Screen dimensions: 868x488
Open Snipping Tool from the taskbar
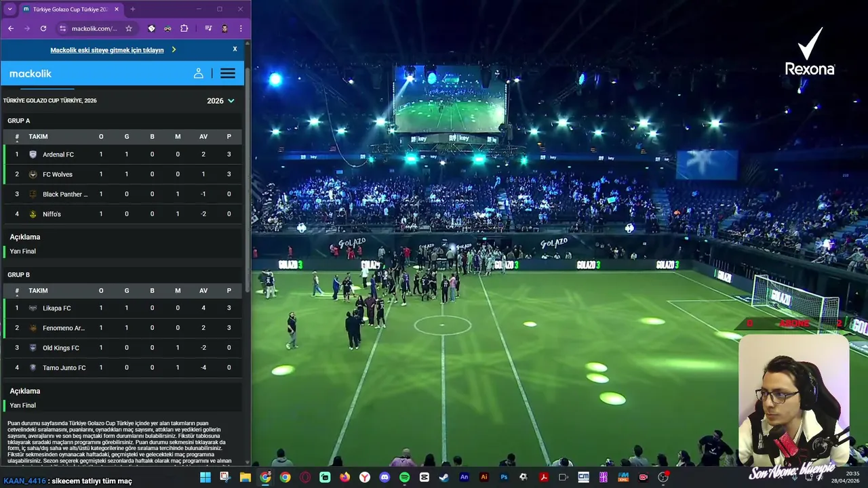tap(225, 477)
